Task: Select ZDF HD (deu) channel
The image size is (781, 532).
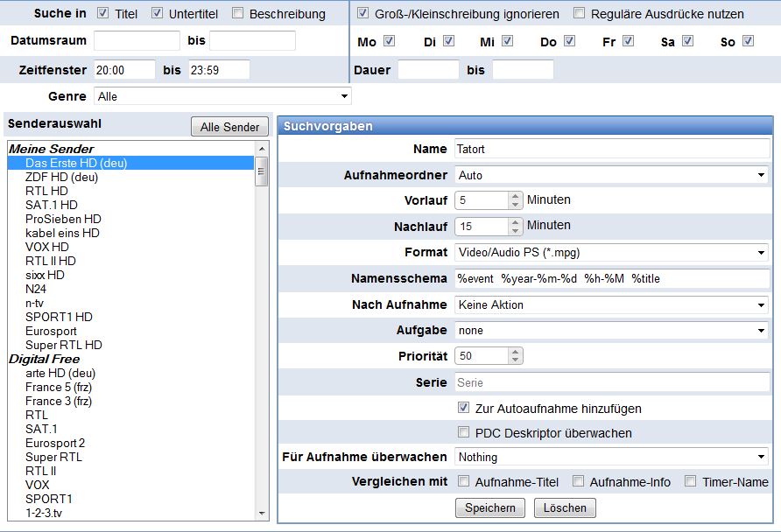Action: (61, 177)
